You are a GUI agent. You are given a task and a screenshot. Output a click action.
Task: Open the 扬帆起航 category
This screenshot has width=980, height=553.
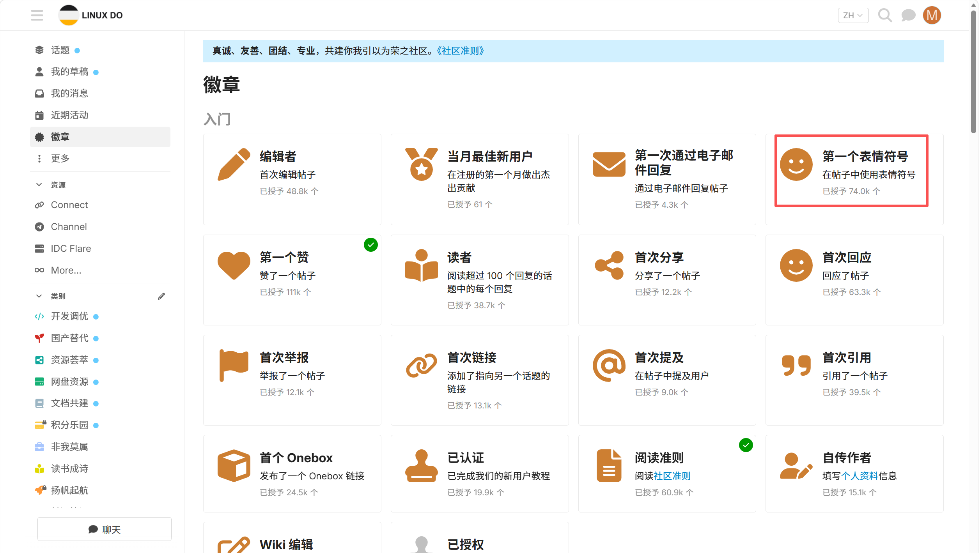pos(100,490)
